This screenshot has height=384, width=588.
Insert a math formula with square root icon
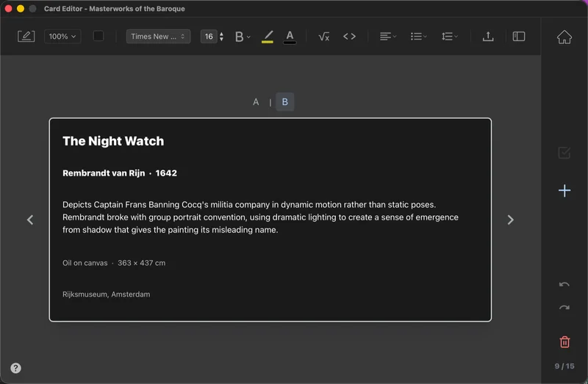pos(323,36)
